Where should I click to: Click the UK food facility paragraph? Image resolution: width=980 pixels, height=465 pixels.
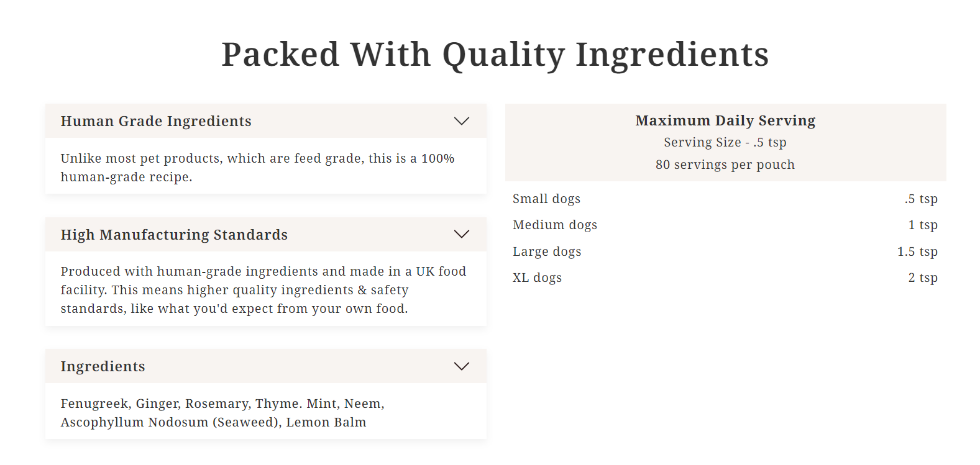click(263, 290)
